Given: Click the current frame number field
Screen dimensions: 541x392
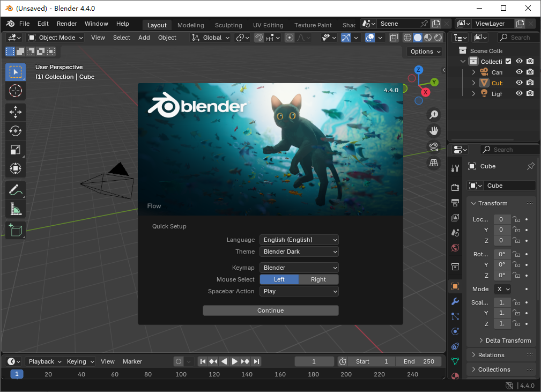Looking at the screenshot, I should (314, 361).
